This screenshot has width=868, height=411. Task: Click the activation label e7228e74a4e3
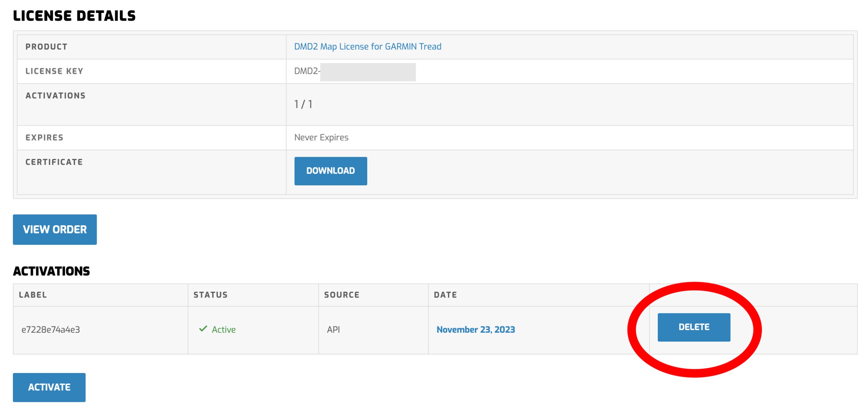pos(51,329)
